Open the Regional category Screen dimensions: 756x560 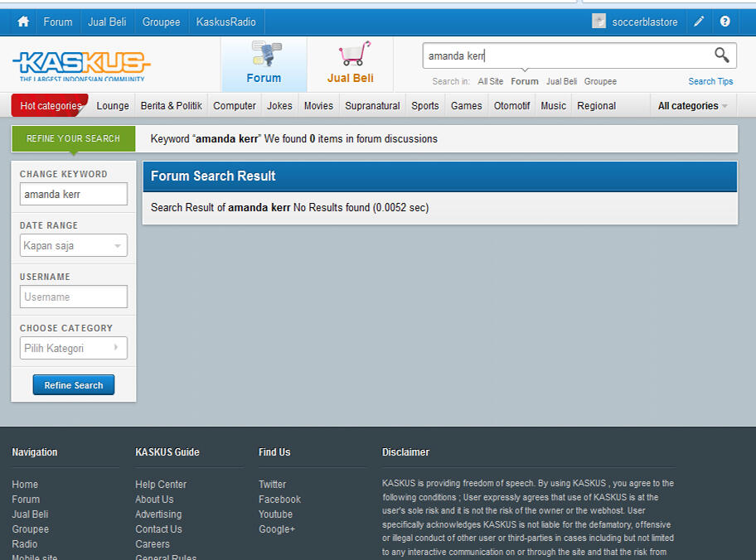click(x=596, y=105)
